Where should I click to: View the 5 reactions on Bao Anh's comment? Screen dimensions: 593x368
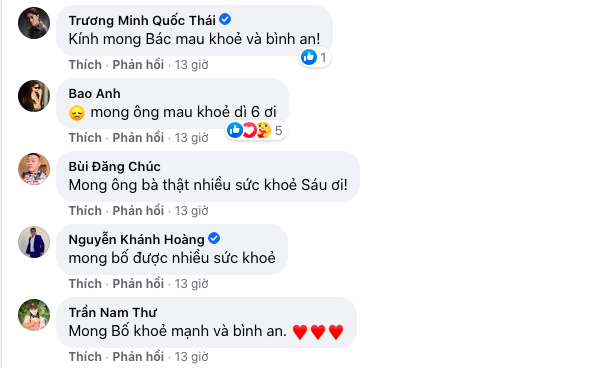click(256, 130)
